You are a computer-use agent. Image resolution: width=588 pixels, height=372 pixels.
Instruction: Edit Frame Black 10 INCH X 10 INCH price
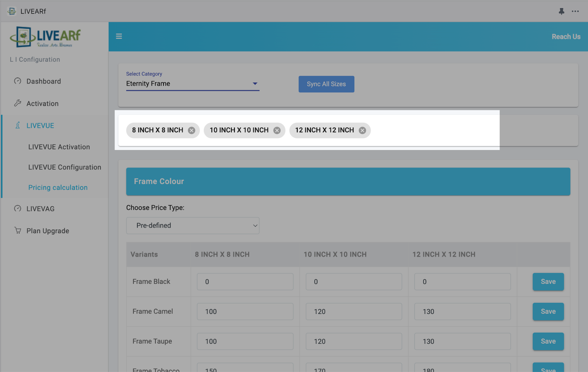click(354, 282)
